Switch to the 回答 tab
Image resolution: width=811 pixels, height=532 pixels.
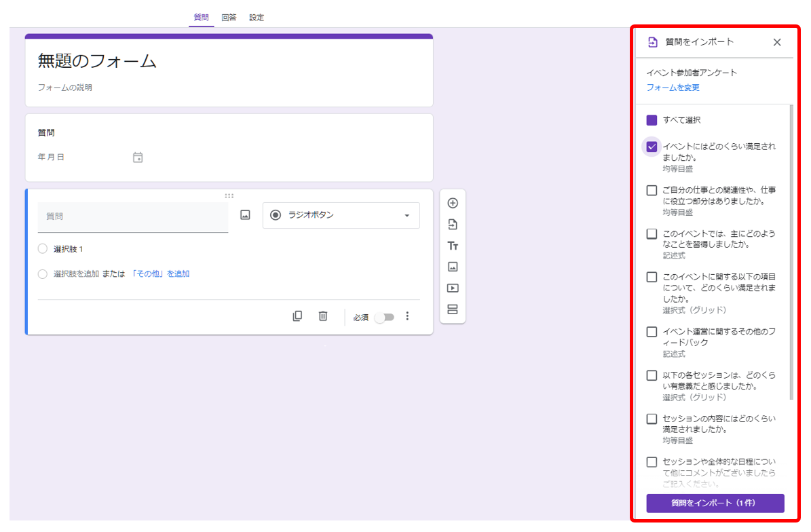click(x=229, y=17)
